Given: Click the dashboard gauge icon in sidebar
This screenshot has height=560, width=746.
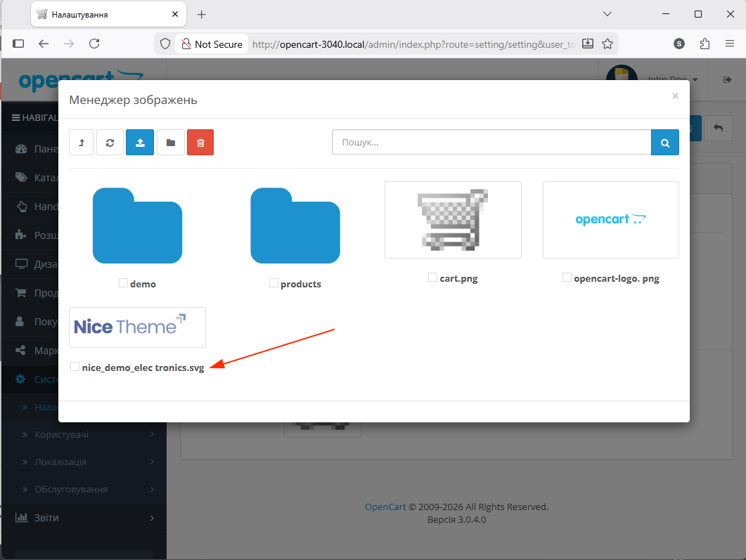Looking at the screenshot, I should pyautogui.click(x=21, y=149).
